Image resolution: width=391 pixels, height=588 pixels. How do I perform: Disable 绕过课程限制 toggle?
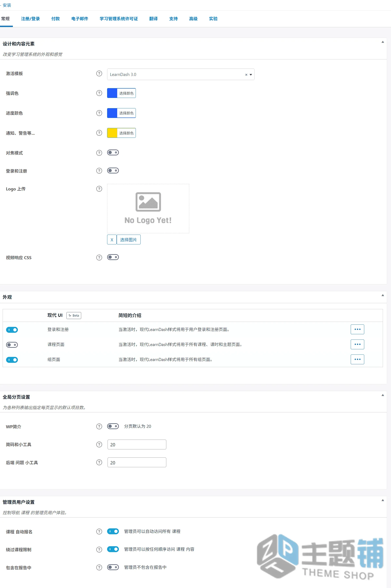pyautogui.click(x=113, y=549)
